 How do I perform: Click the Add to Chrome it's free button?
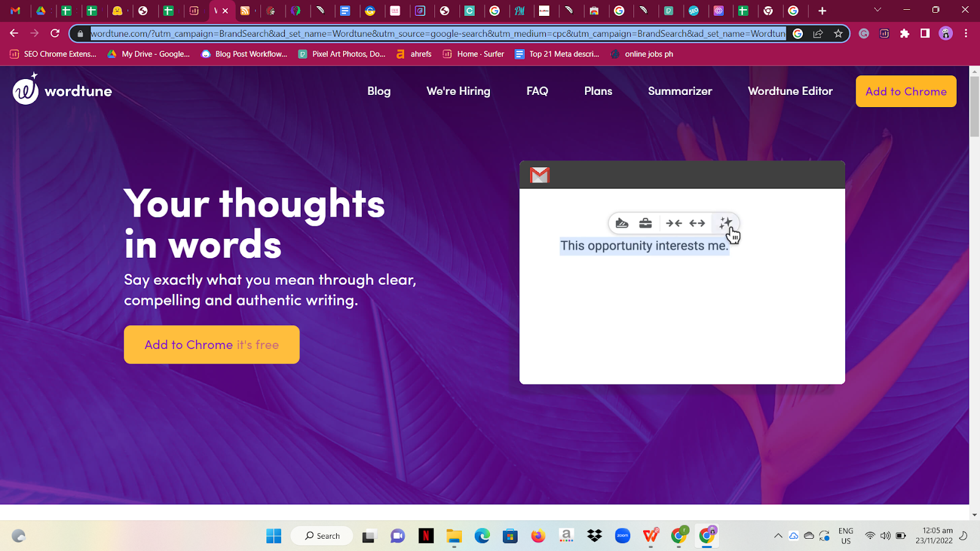(211, 345)
